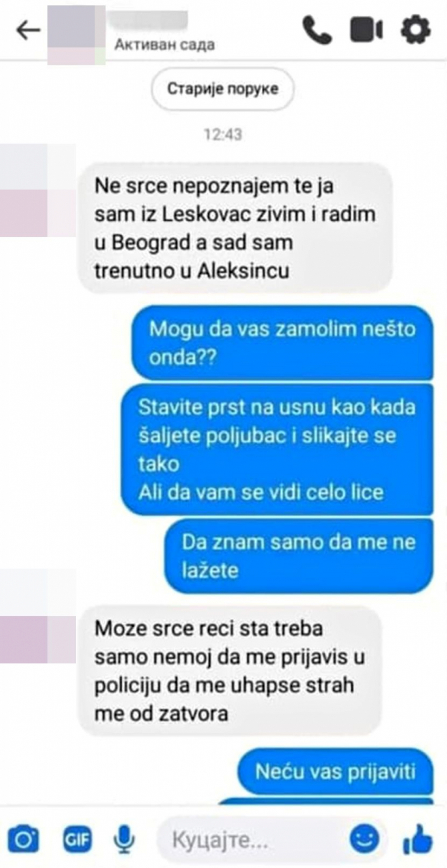Image resolution: width=447 pixels, height=868 pixels.
Task: Tap the 12:43 timestamp label
Action: (223, 134)
